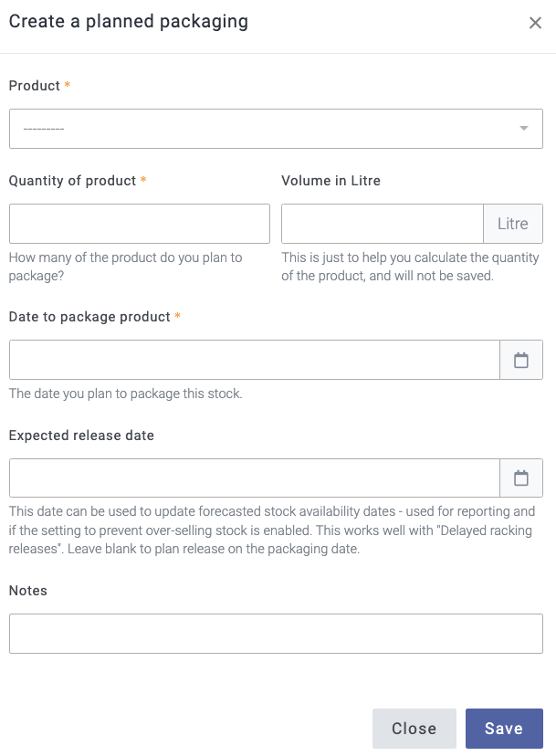Click the Volume in Litre label

330,181
